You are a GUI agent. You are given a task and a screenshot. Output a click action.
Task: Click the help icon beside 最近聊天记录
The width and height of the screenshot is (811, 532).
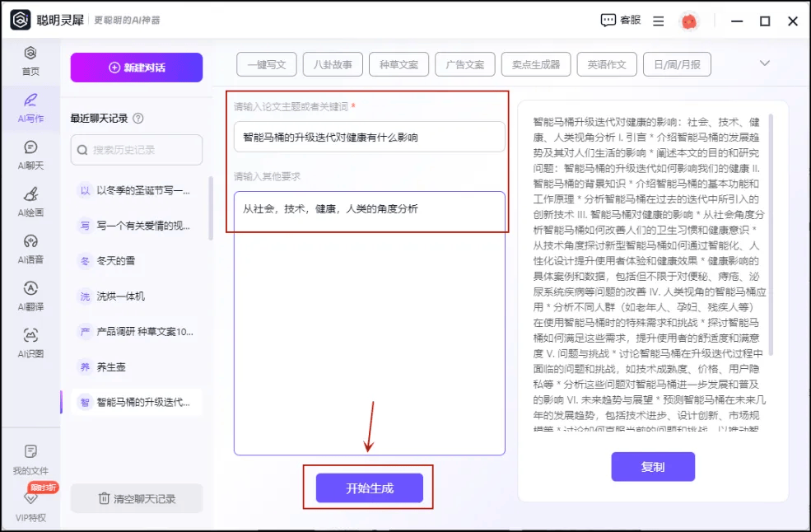click(138, 119)
